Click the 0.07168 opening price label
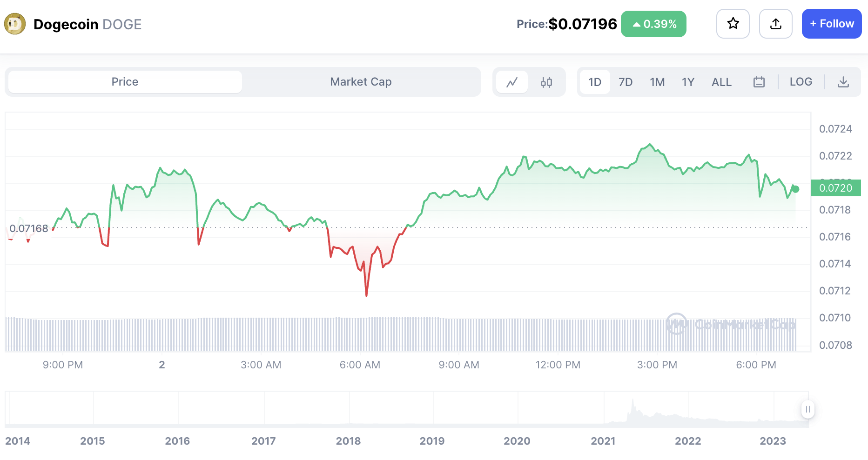The width and height of the screenshot is (868, 460). tap(29, 228)
